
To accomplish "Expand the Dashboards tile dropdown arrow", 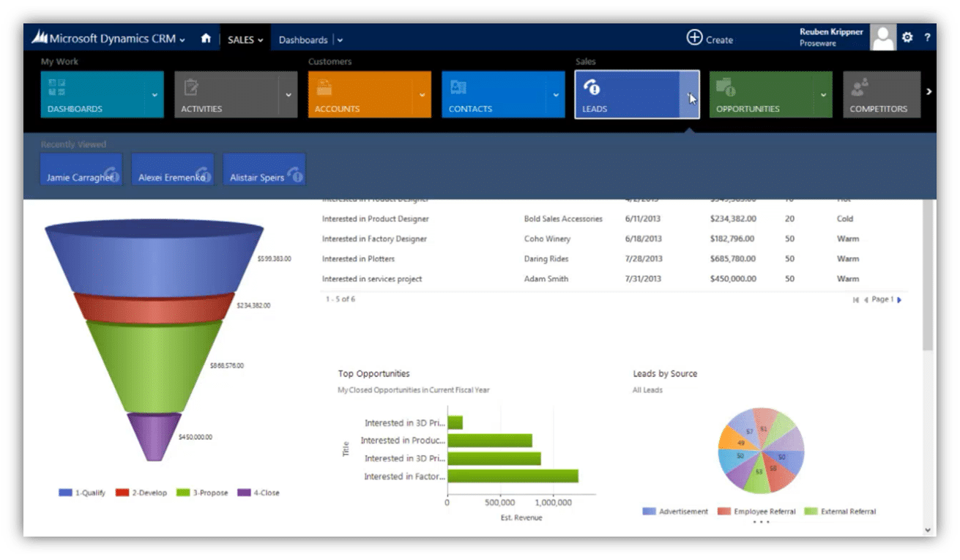I will [155, 94].
